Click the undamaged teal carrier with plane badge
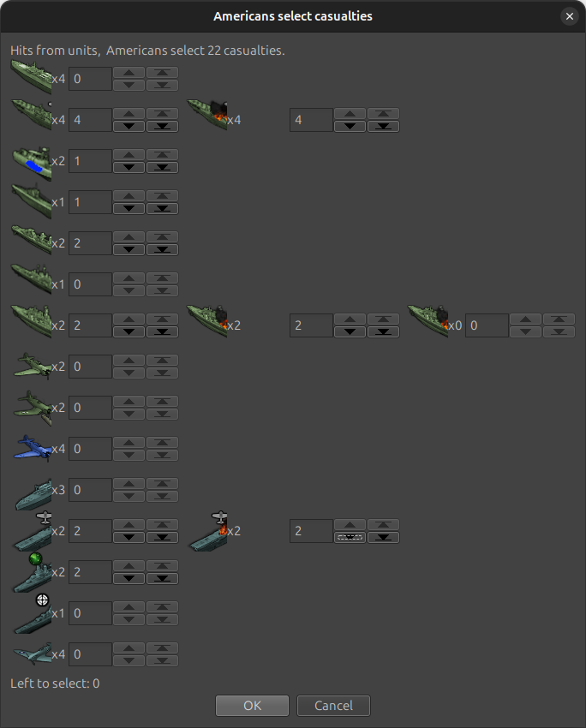The image size is (586, 728). [33, 531]
